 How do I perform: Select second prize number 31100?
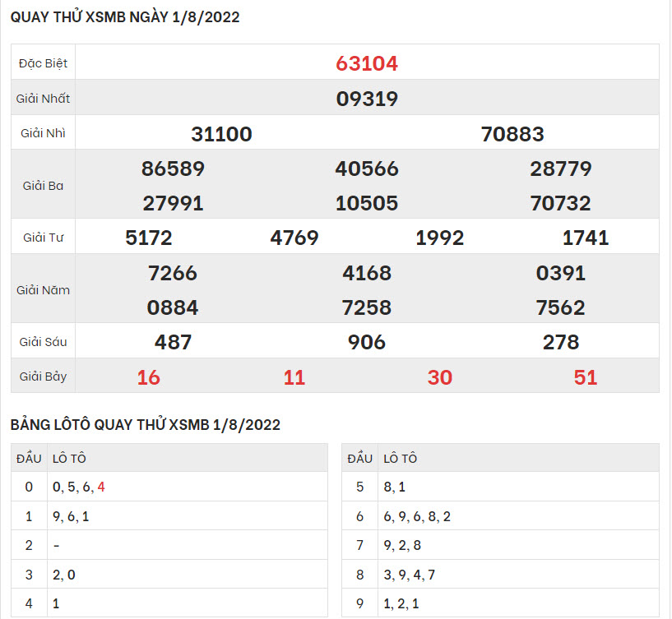[x=221, y=134]
